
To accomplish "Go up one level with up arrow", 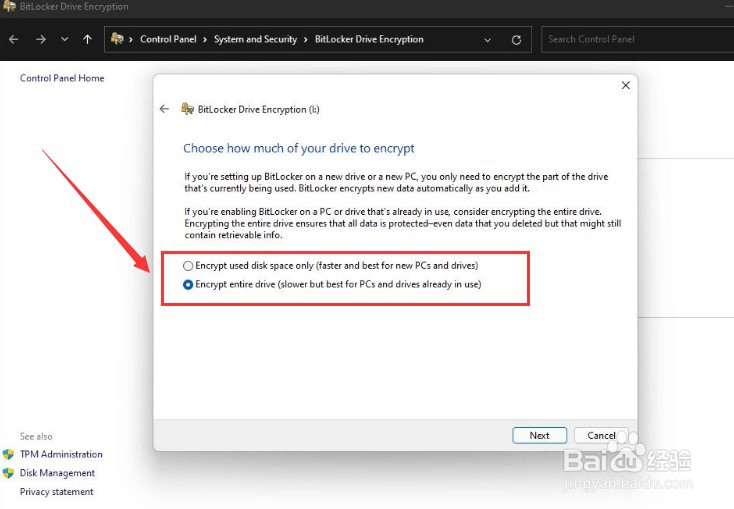I will click(x=87, y=39).
